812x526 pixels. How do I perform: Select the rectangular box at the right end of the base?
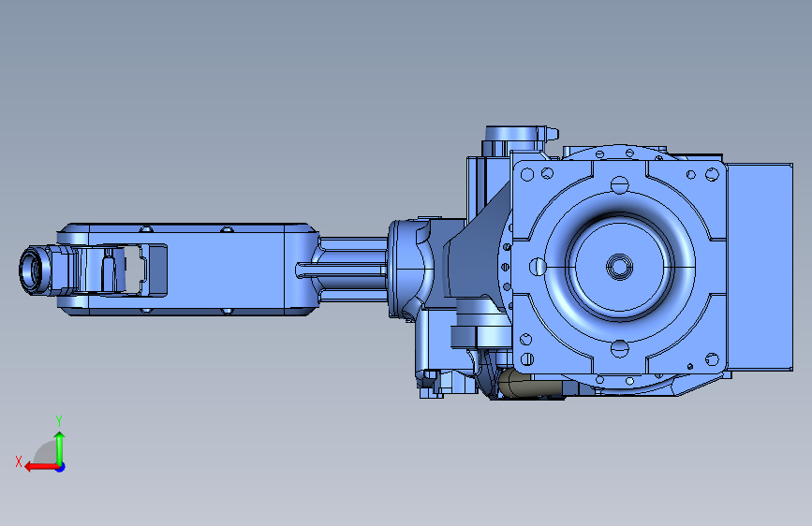click(760, 267)
